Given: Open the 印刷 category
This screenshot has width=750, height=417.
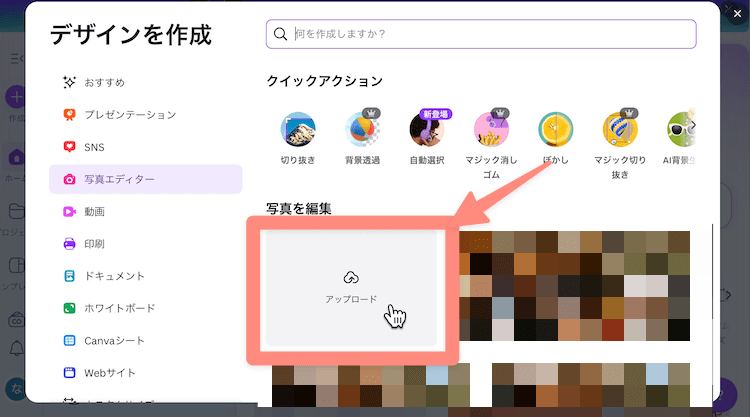Looking at the screenshot, I should [145, 244].
